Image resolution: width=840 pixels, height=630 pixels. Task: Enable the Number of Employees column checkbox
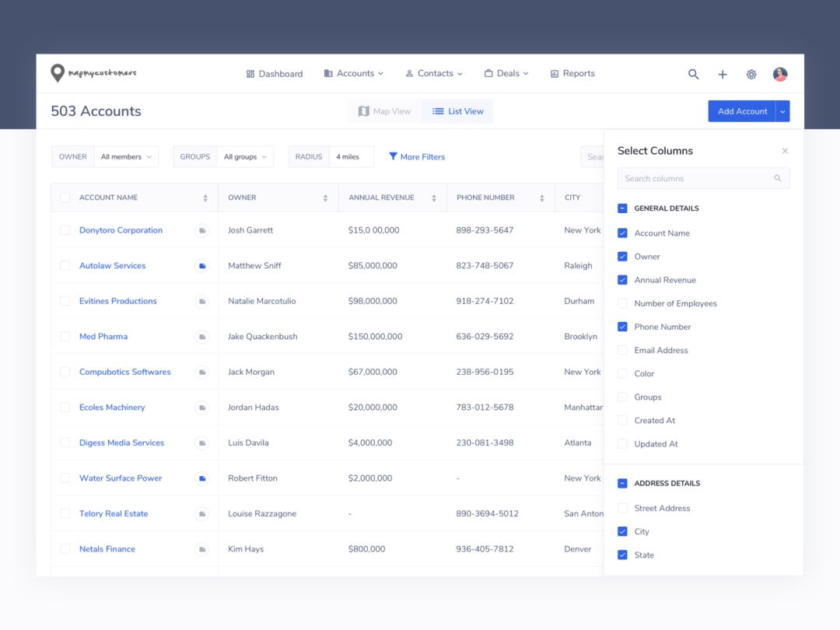(622, 303)
